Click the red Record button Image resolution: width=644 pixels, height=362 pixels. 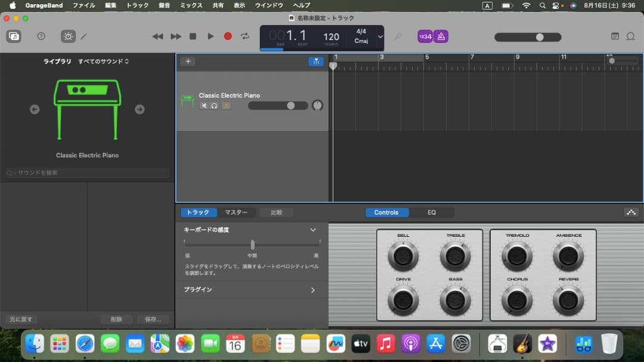[x=228, y=36]
